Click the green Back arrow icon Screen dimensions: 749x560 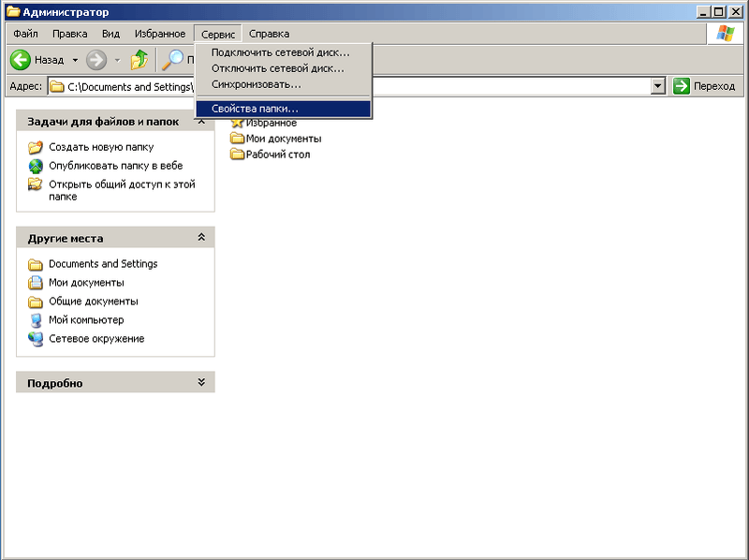click(x=21, y=60)
